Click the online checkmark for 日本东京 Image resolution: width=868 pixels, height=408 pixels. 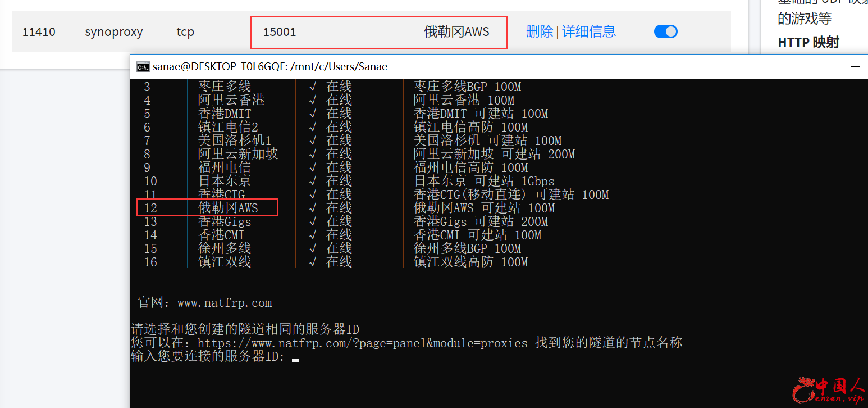coord(313,181)
